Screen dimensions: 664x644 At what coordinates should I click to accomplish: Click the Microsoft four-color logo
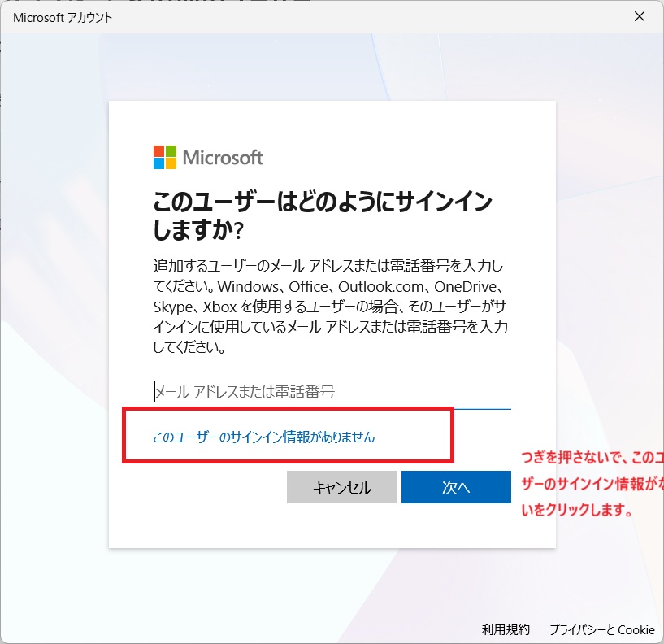[x=164, y=157]
